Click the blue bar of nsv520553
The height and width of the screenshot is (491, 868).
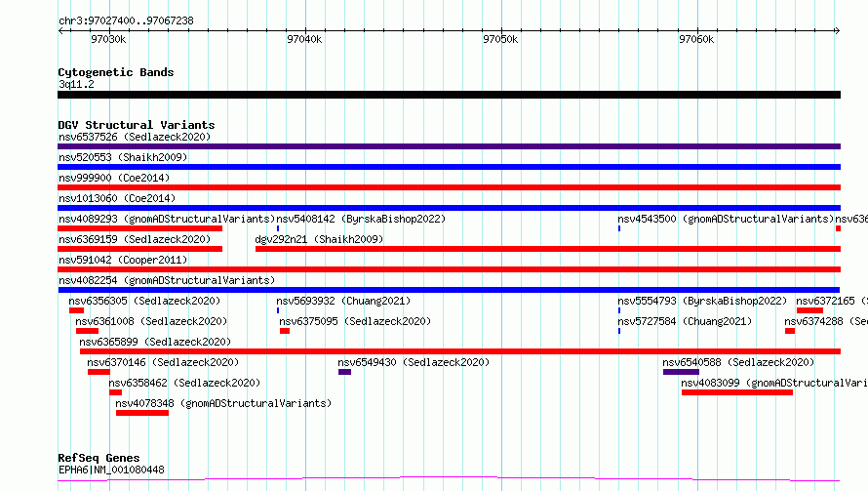pyautogui.click(x=449, y=167)
